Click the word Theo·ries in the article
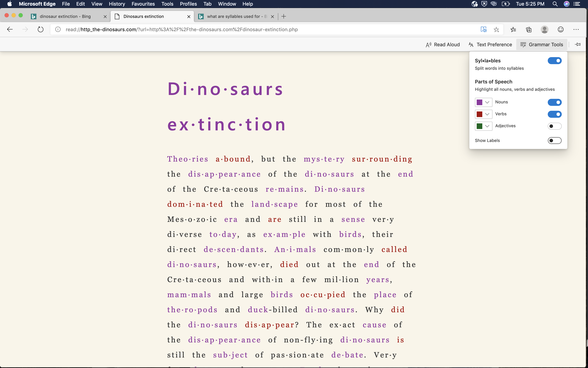588x368 pixels. [x=188, y=159]
